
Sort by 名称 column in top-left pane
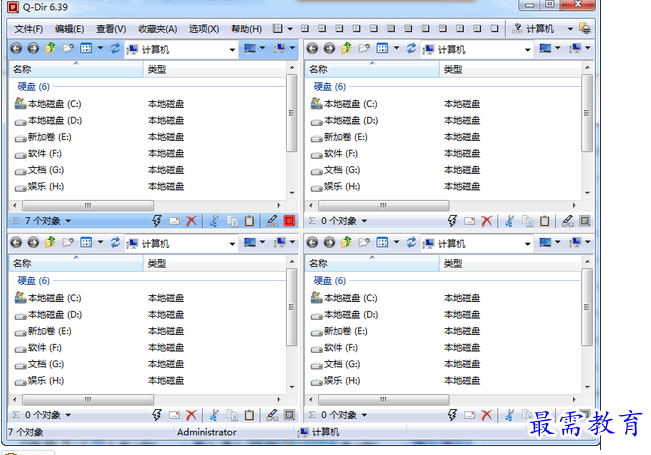tap(76, 69)
